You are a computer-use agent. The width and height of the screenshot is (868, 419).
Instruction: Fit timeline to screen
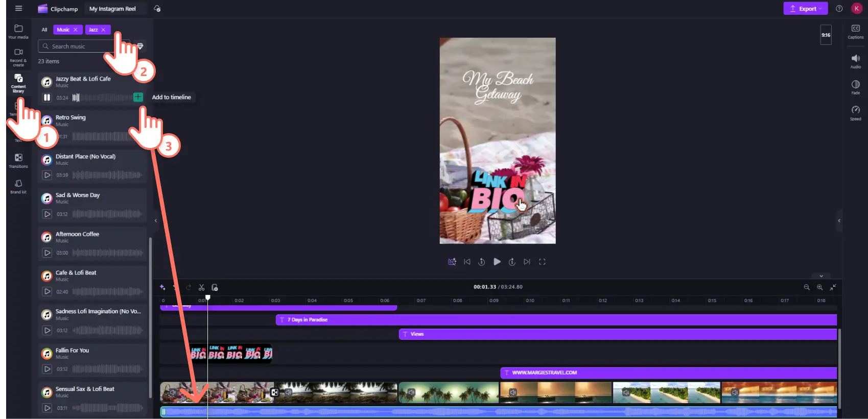click(833, 287)
